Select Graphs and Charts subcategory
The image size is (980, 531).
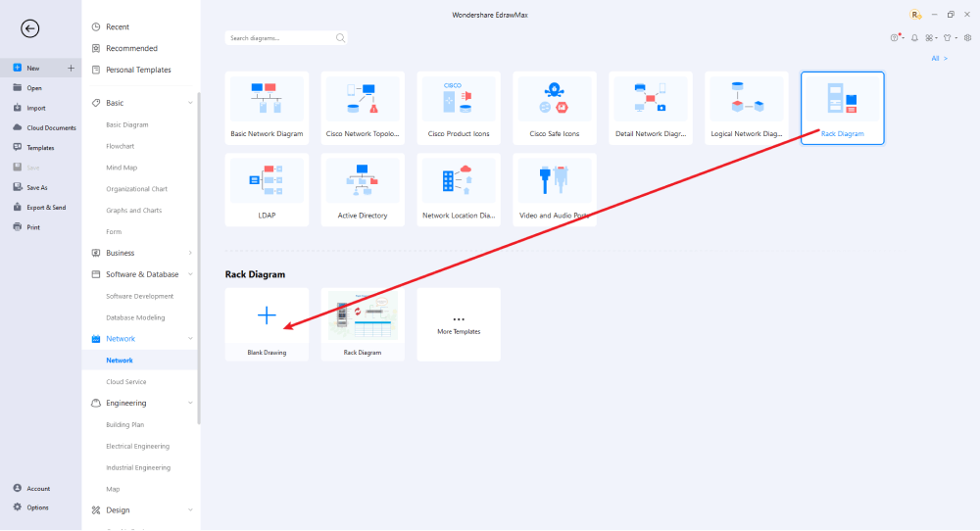tap(133, 211)
